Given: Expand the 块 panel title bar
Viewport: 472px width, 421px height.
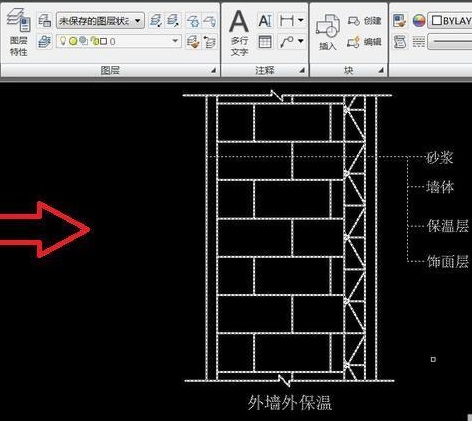Looking at the screenshot, I should tap(349, 70).
